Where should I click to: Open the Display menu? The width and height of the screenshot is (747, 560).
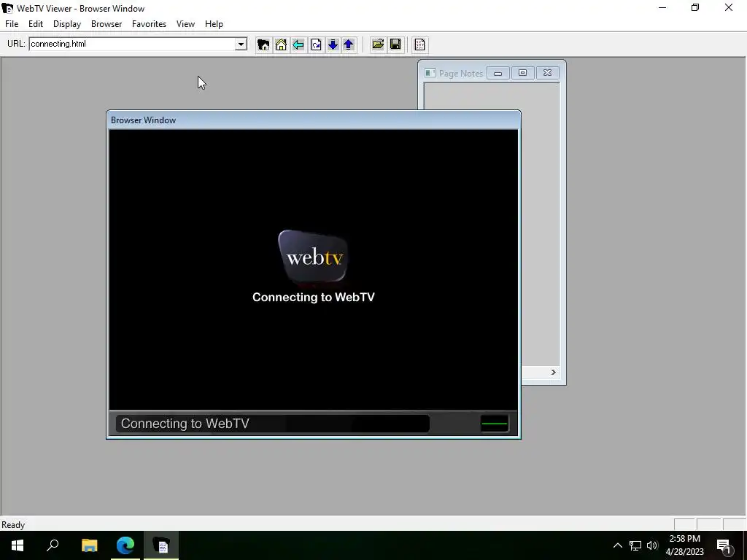coord(67,24)
